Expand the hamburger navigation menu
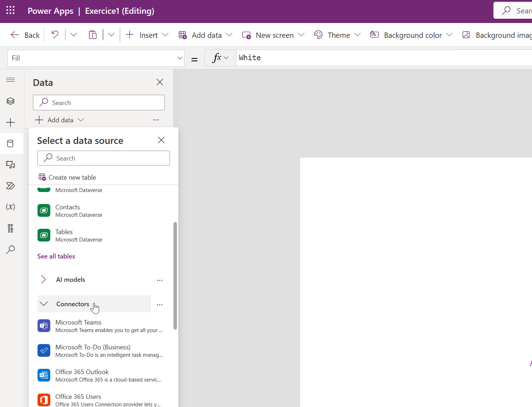The height and width of the screenshot is (407, 532). 11,80
